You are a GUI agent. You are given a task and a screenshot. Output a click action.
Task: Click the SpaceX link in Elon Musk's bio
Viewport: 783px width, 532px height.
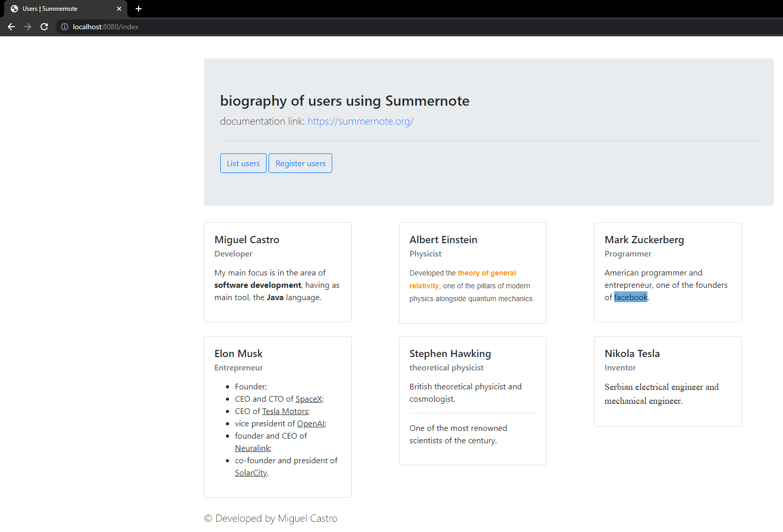[x=308, y=399]
